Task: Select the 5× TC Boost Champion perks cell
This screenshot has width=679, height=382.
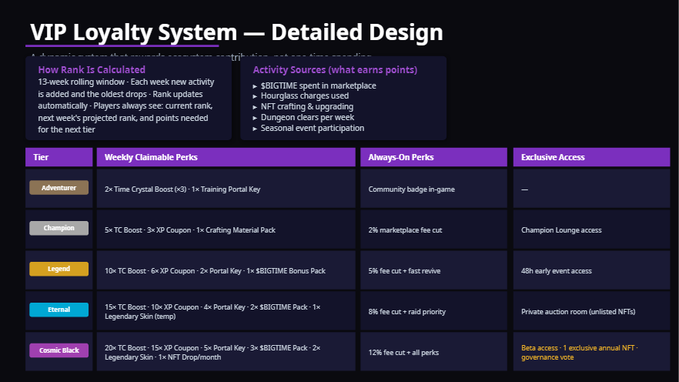Action: coord(226,230)
